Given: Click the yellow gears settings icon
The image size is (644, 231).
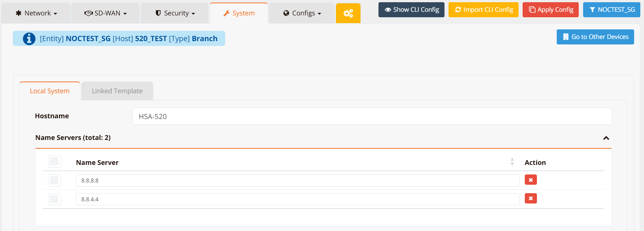Looking at the screenshot, I should click(348, 14).
